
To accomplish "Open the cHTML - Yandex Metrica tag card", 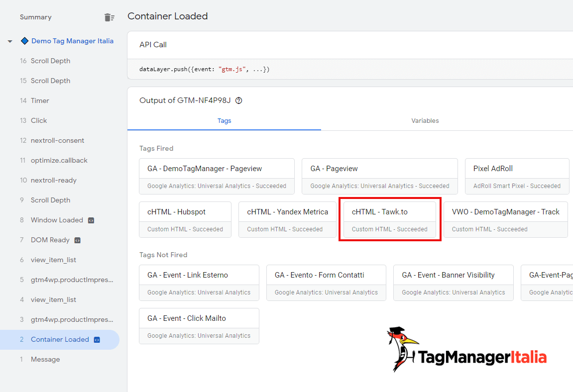I will pyautogui.click(x=287, y=219).
